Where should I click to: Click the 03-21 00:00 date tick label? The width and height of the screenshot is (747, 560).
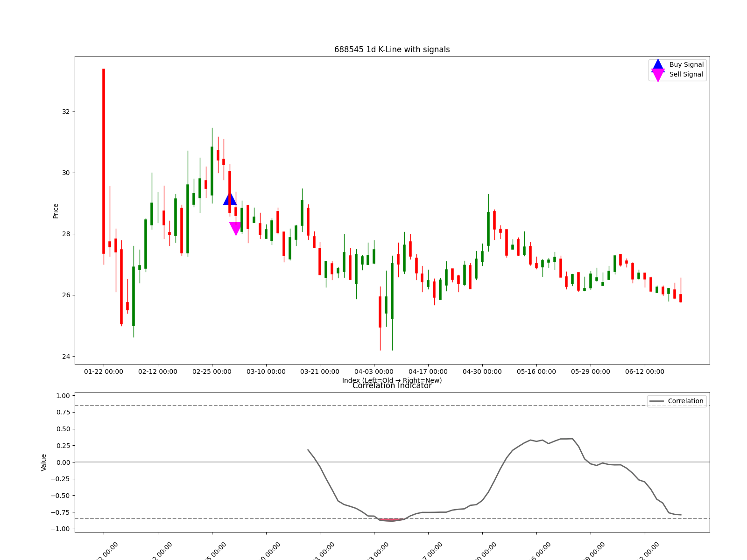pos(320,371)
